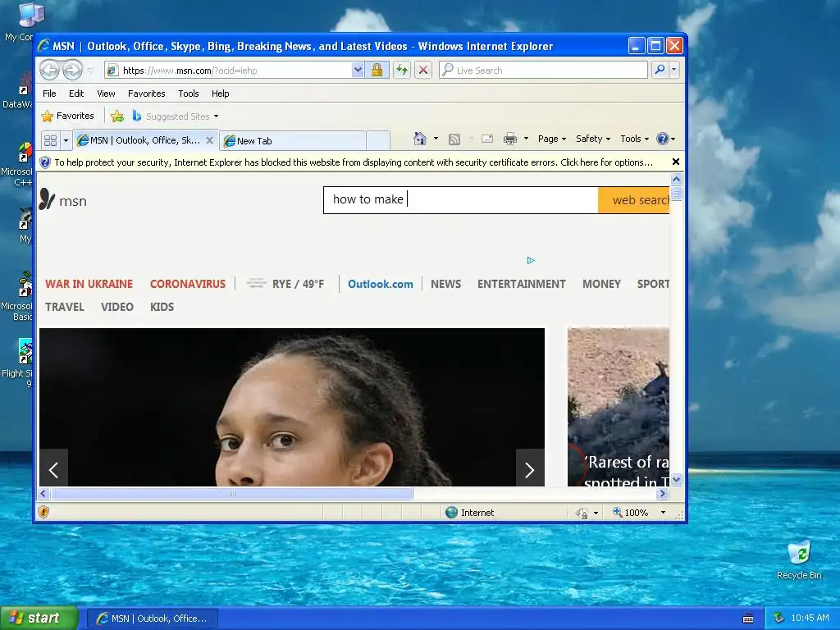Click the status bar security shield icon

[x=44, y=512]
